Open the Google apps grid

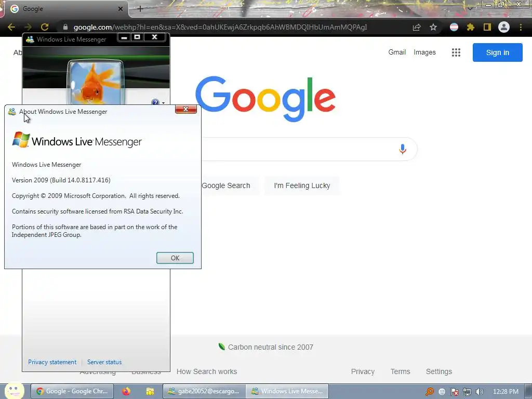point(456,52)
